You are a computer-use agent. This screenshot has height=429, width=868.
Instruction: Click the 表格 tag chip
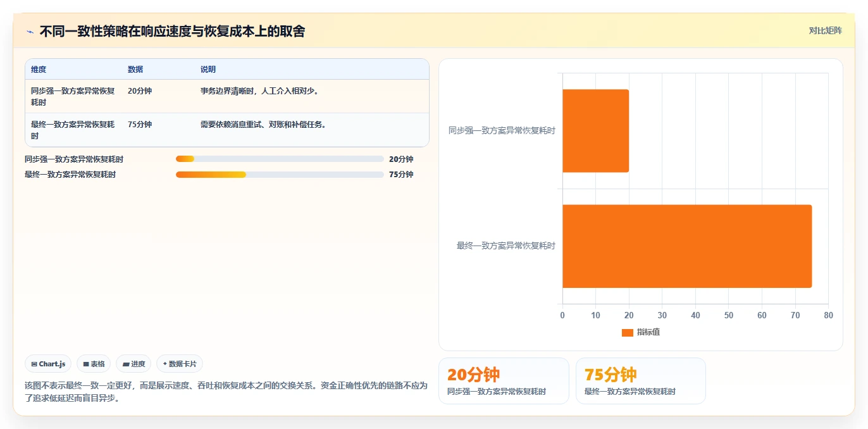pyautogui.click(x=94, y=364)
